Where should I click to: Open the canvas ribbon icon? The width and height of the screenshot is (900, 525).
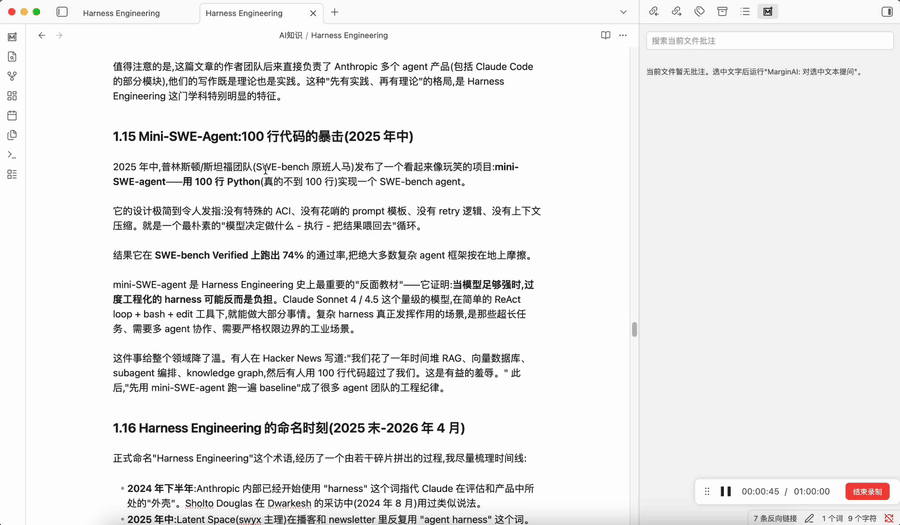click(12, 96)
